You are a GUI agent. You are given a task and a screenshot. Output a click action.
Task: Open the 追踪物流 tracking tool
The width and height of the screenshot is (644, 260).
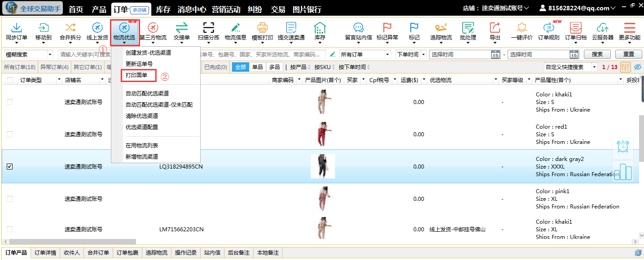(441, 27)
